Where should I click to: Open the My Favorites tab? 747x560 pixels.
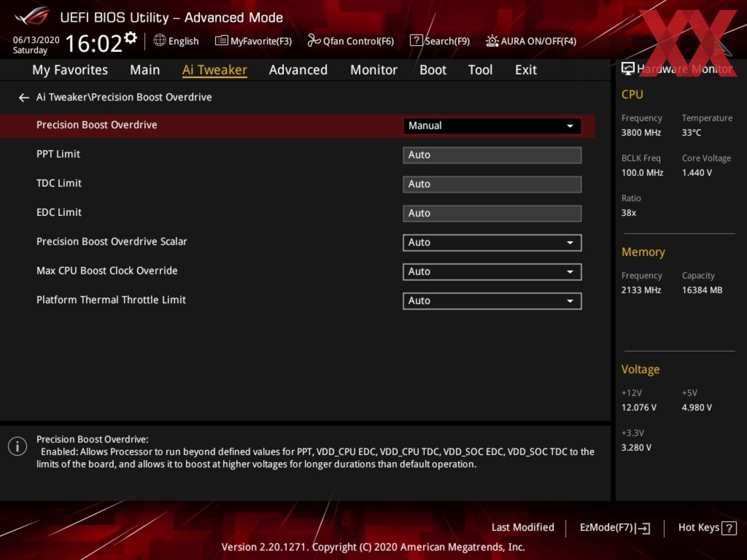(x=70, y=70)
